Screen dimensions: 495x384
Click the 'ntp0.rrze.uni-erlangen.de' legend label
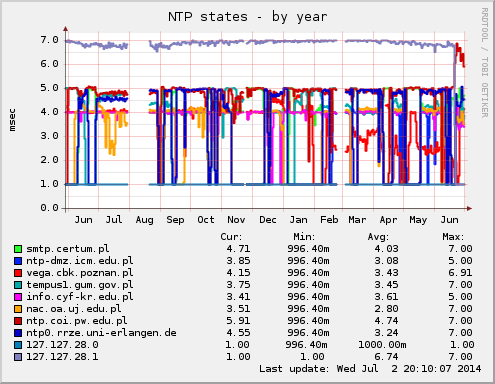(101, 333)
